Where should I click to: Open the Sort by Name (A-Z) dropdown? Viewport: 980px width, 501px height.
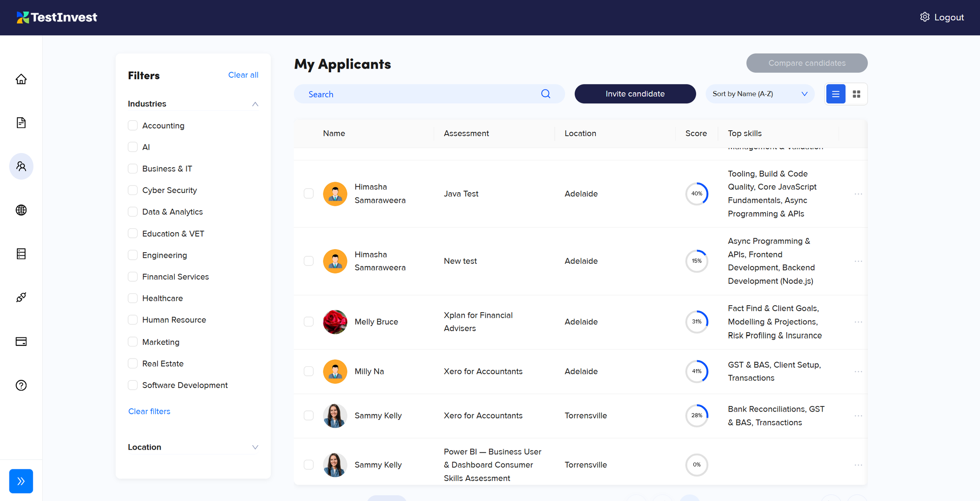[x=760, y=94]
